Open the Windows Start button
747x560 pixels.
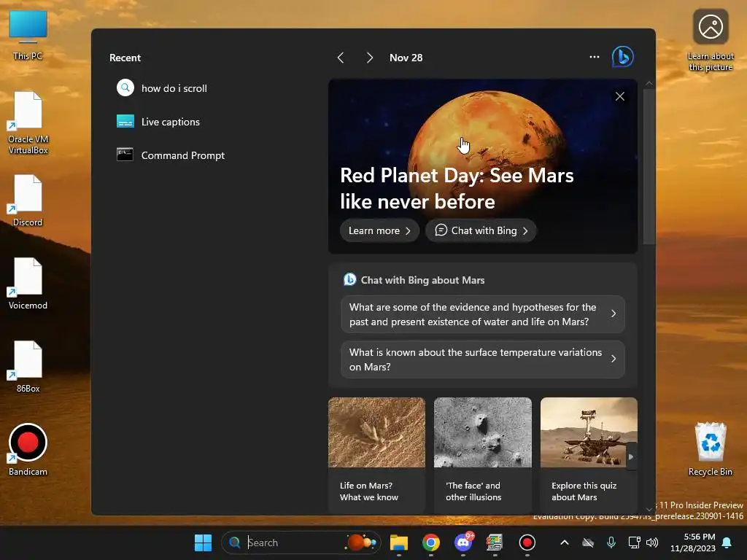point(203,542)
